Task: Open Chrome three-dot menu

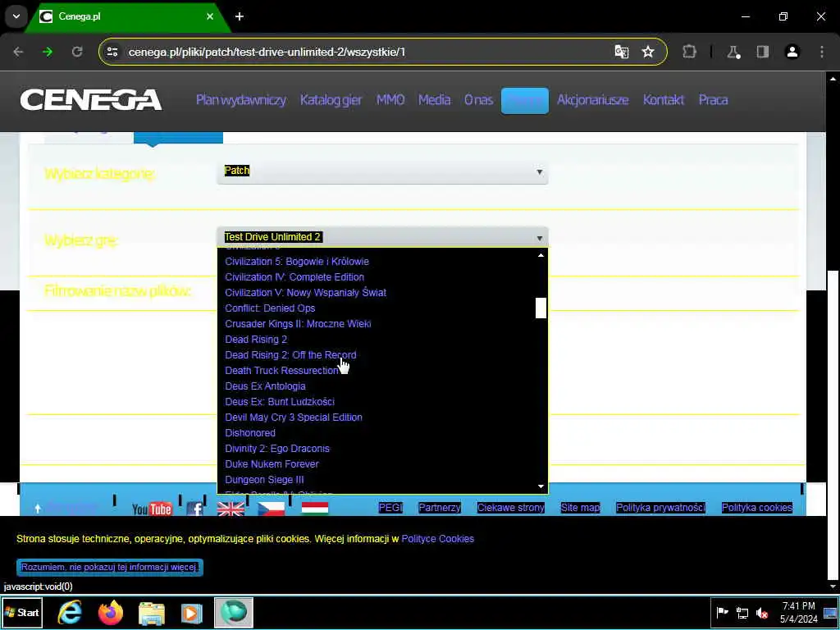Action: (822, 52)
